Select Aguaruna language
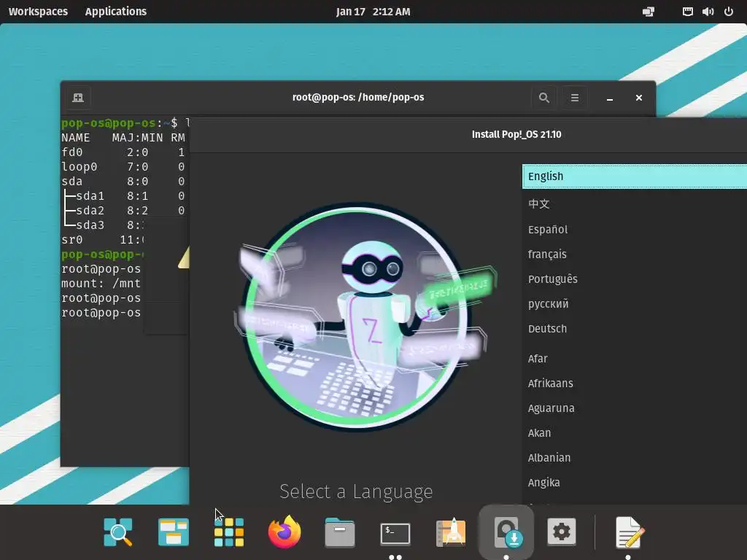The image size is (747, 560). [x=635, y=408]
